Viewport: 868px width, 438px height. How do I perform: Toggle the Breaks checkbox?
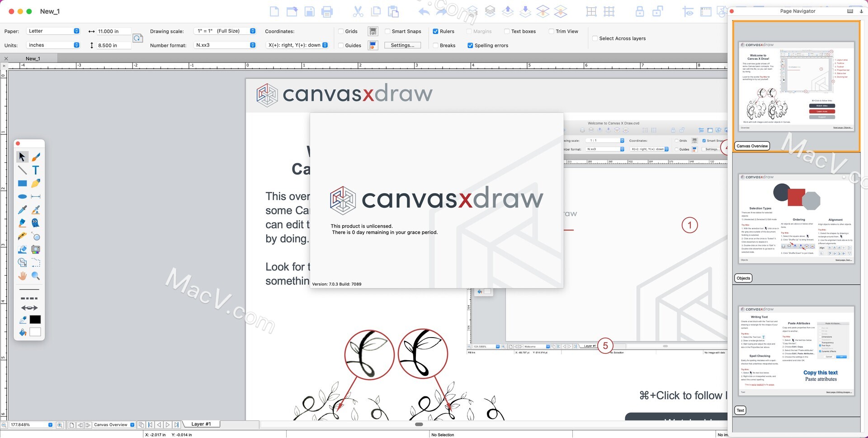[x=435, y=45]
